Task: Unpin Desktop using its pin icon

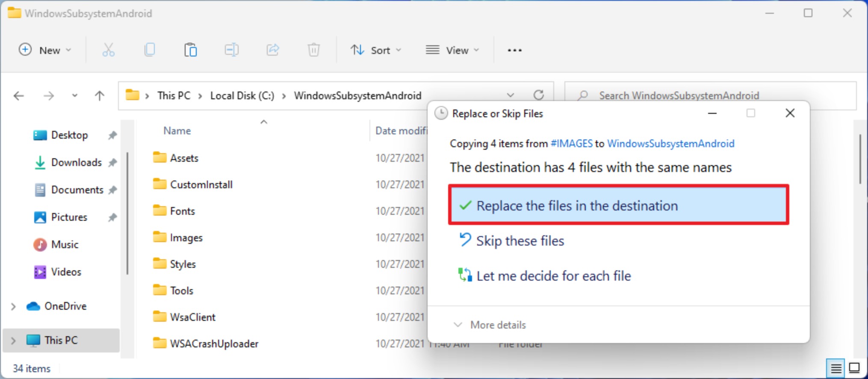Action: coord(112,136)
